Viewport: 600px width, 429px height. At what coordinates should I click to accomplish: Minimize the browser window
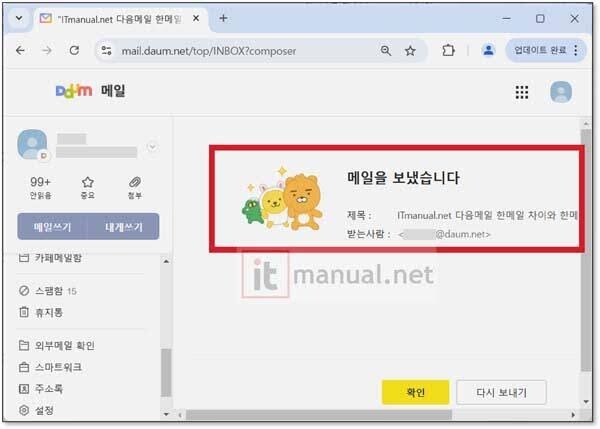[506, 18]
